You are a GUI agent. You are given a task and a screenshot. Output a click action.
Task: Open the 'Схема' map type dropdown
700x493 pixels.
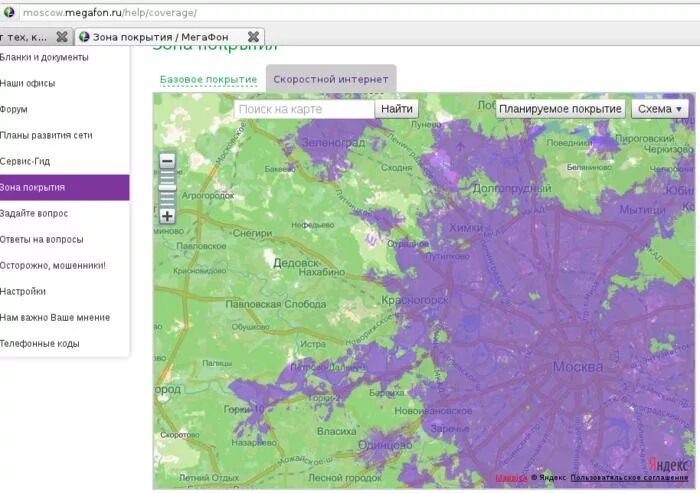point(660,109)
